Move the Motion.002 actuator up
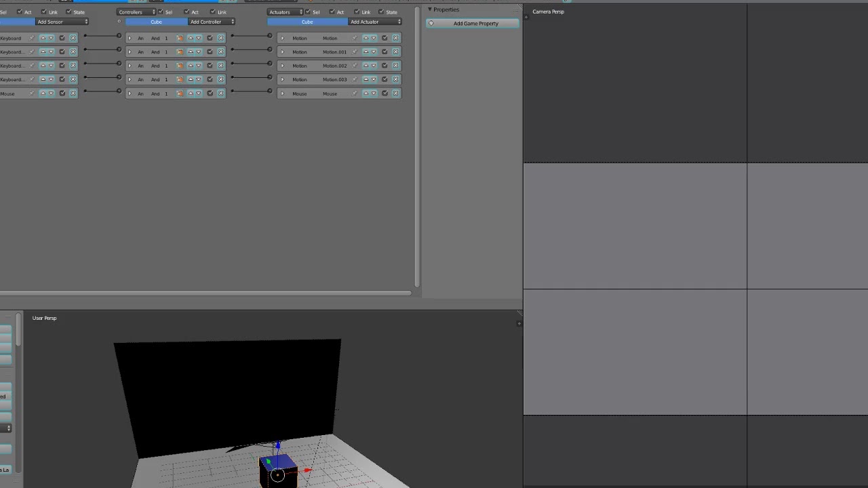Image resolution: width=868 pixels, height=488 pixels. click(x=366, y=66)
